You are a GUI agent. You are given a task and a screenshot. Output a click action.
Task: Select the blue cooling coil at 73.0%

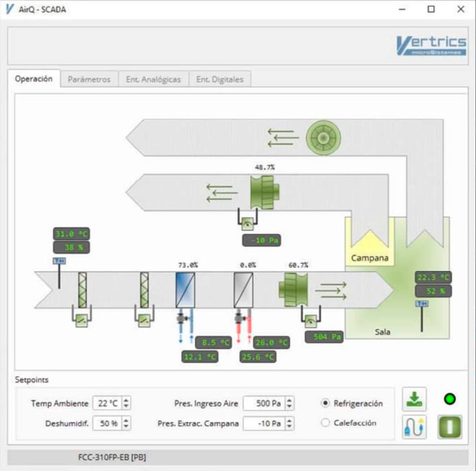click(186, 290)
